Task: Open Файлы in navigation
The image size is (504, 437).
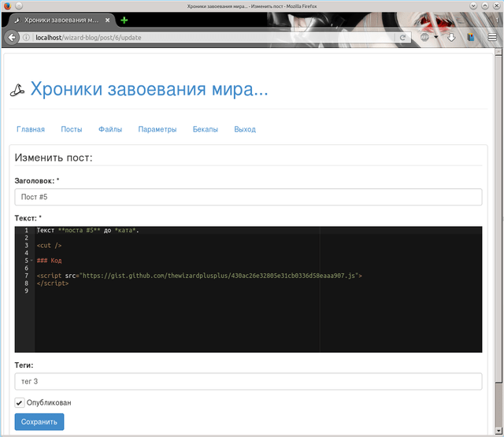Action: pos(110,129)
